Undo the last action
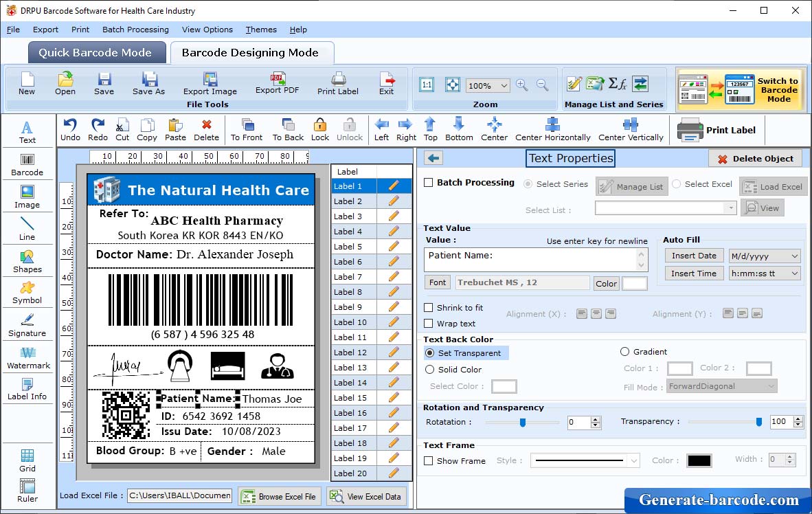The width and height of the screenshot is (812, 514). click(71, 130)
